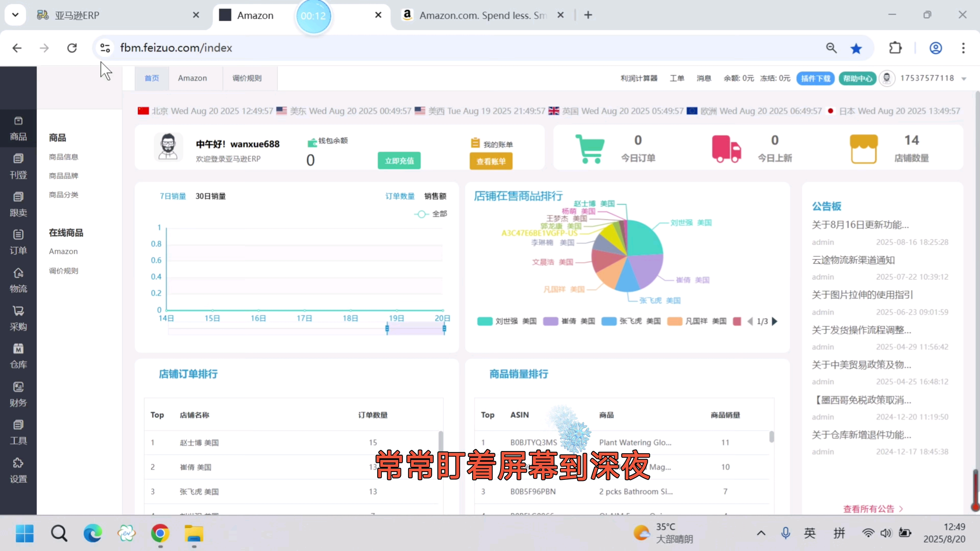Open the 设置 sidebar section
The width and height of the screenshot is (980, 551).
pos(18,471)
